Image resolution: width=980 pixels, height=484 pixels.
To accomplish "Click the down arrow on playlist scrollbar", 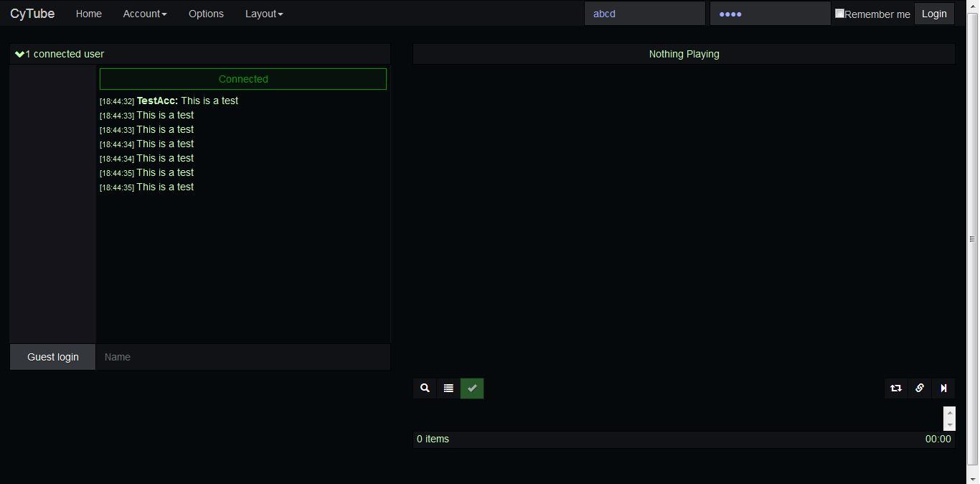I will tap(950, 425).
